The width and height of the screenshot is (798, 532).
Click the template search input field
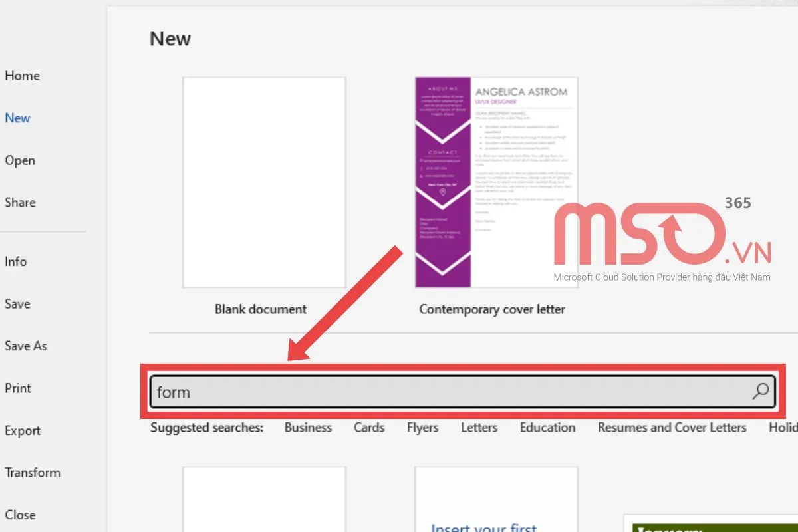coord(399,392)
